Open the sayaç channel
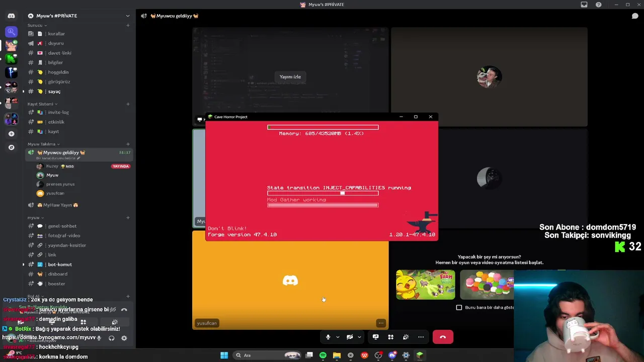Screen dimensions: 644x362 click(78, 92)
